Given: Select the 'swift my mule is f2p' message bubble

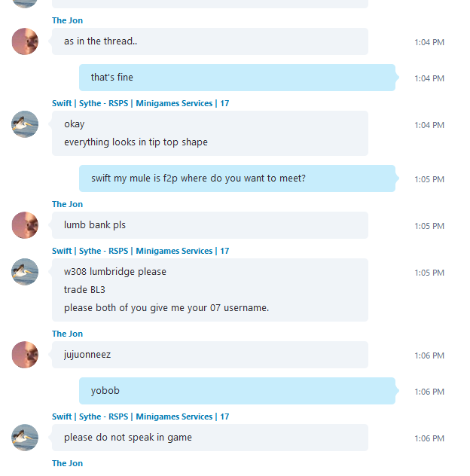Looking at the screenshot, I should (x=237, y=178).
